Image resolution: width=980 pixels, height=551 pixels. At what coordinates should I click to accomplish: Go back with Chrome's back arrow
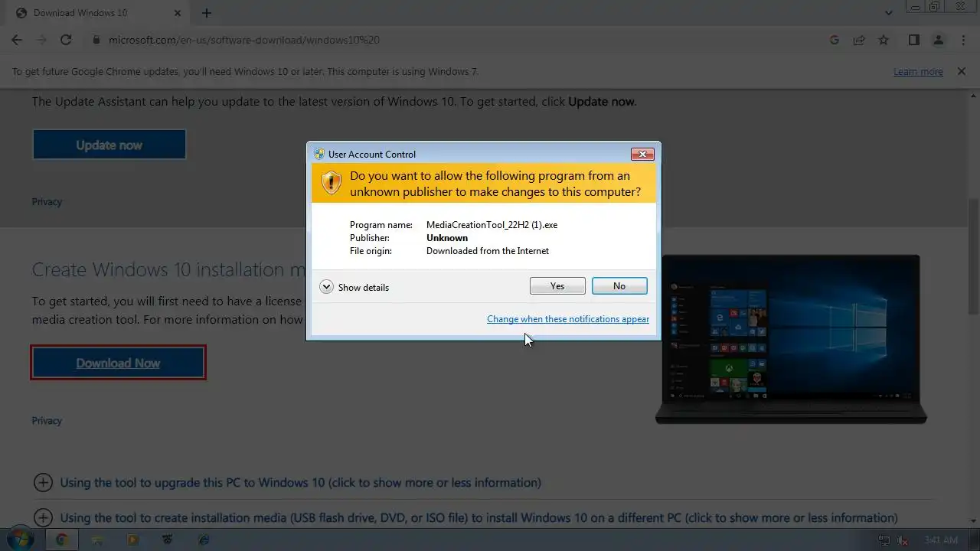click(17, 40)
